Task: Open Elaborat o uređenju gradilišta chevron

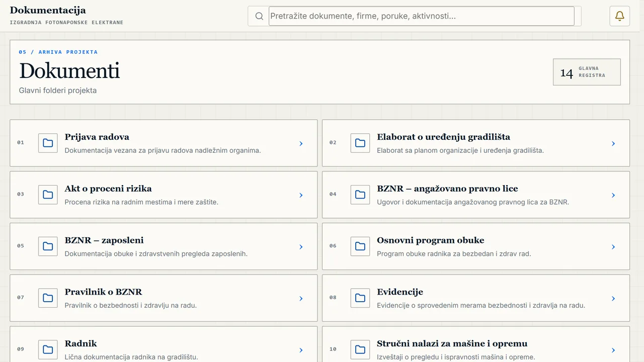Action: (x=613, y=143)
